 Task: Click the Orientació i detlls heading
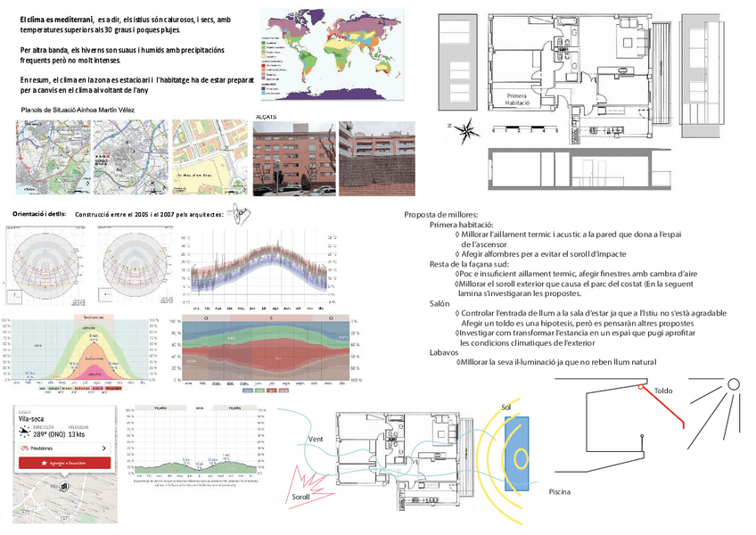[x=39, y=214]
